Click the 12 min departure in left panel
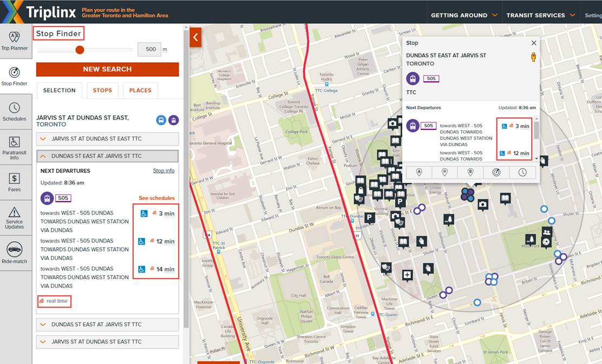This screenshot has width=602, height=364. [166, 242]
